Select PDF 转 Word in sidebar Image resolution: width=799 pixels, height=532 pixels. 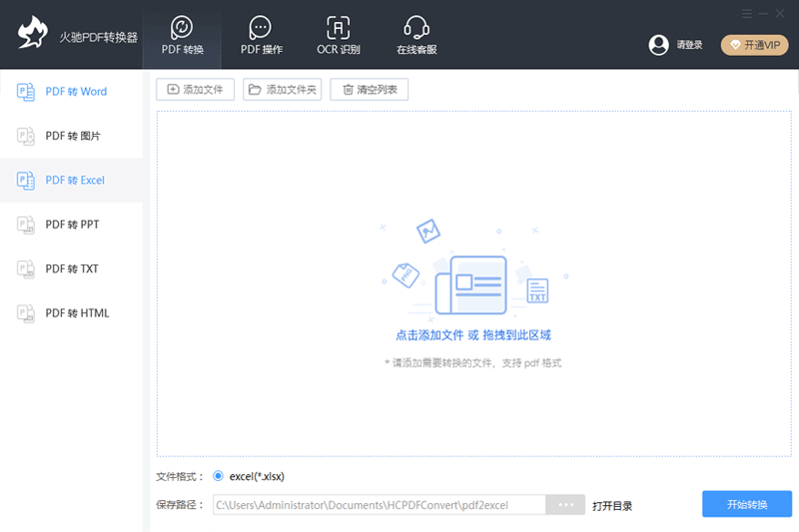[x=71, y=92]
